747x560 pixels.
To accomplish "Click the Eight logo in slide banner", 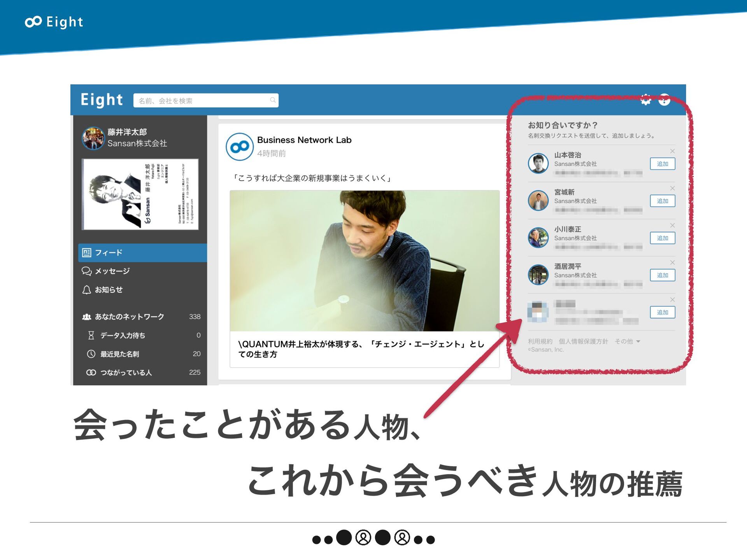I will (x=54, y=22).
